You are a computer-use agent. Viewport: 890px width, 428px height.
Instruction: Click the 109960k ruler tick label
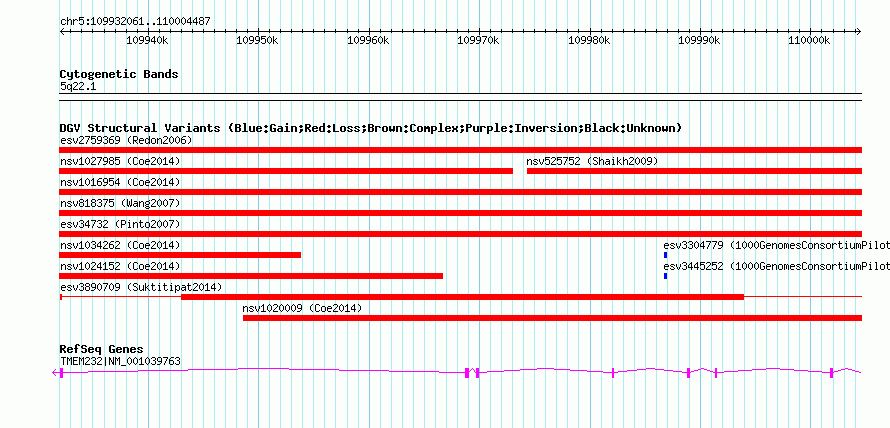[x=368, y=40]
